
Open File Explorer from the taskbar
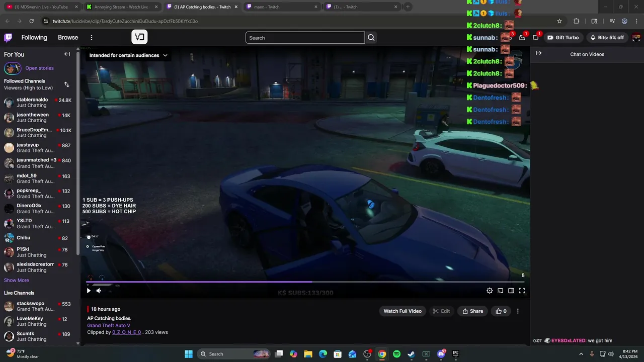tap(308, 354)
